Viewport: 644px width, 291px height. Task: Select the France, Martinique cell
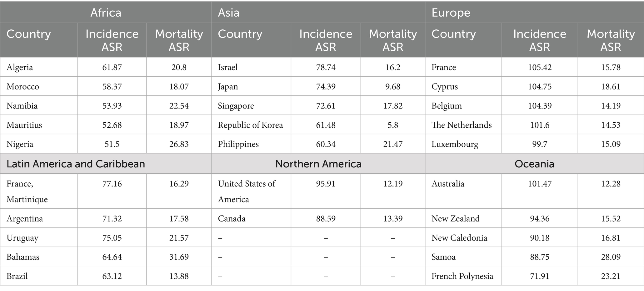(27, 191)
